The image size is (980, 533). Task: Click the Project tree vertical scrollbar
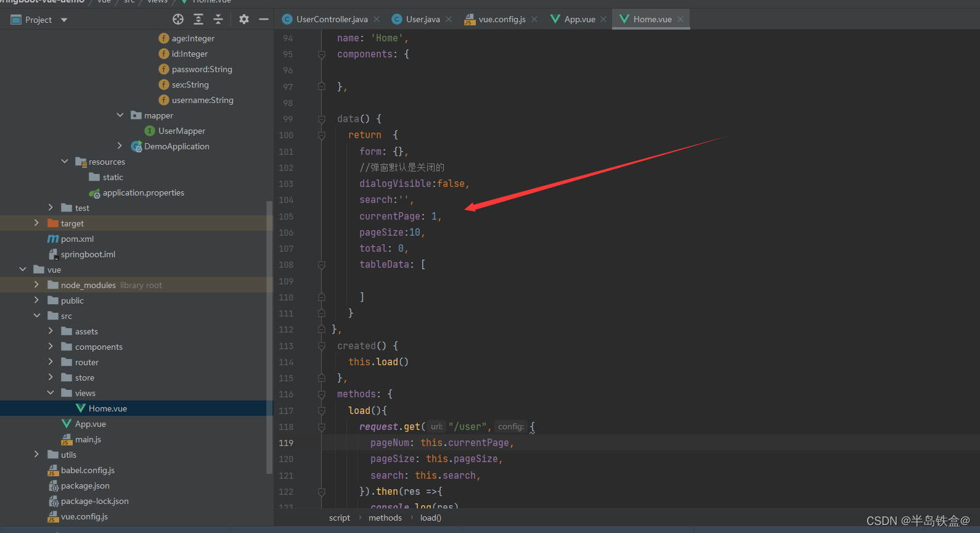pyautogui.click(x=269, y=337)
